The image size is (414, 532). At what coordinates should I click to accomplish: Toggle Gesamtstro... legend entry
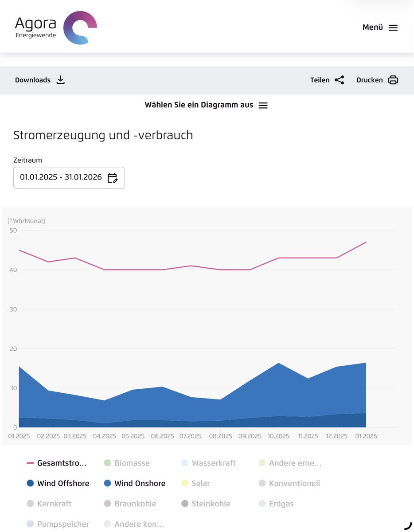57,463
